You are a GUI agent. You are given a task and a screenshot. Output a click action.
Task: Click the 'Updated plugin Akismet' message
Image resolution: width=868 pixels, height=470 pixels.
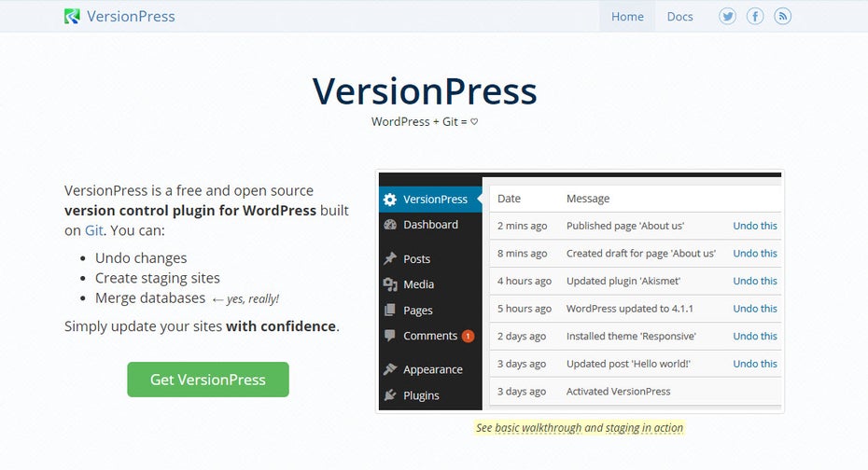tap(623, 281)
